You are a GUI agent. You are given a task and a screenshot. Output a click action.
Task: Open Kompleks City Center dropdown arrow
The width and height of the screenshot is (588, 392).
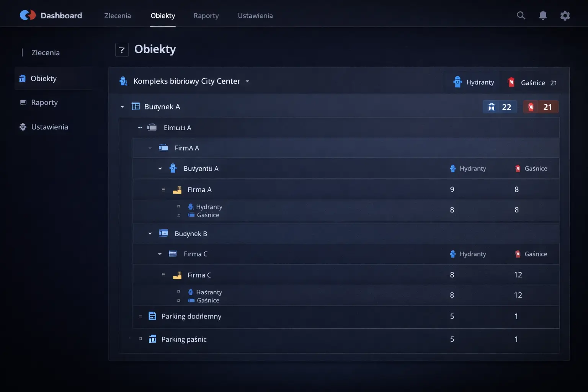tap(247, 82)
